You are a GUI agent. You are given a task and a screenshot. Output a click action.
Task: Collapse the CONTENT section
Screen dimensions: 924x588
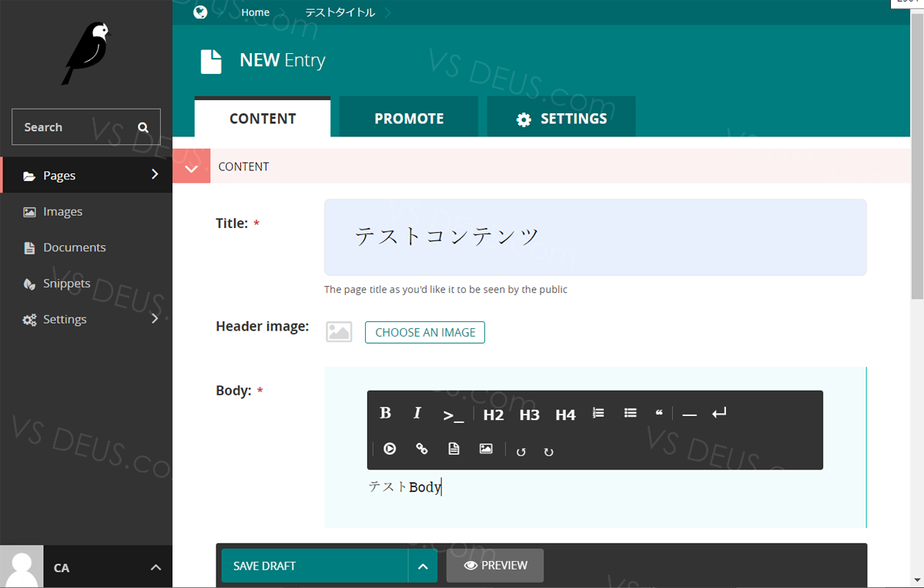click(192, 166)
